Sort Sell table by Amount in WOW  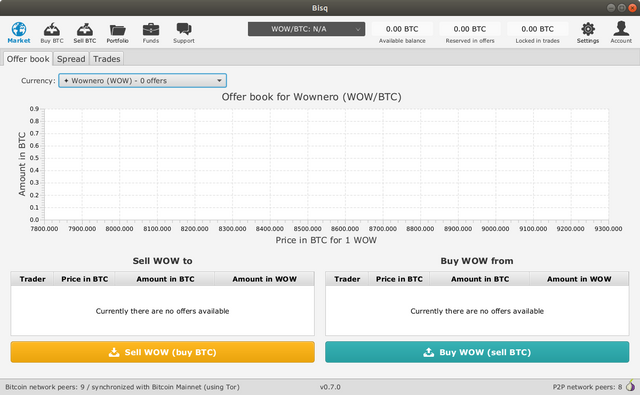(264, 279)
